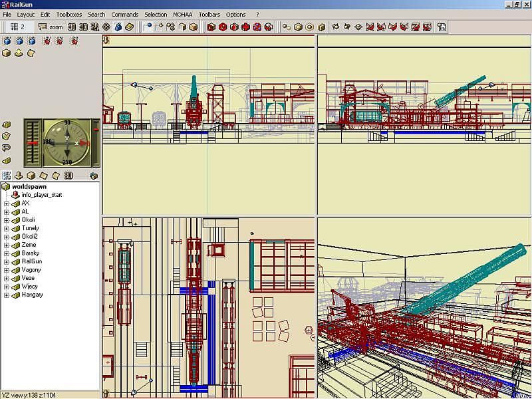
Task: Click the status bar text "YZ view y:138 z:1104"
Action: [x=29, y=395]
